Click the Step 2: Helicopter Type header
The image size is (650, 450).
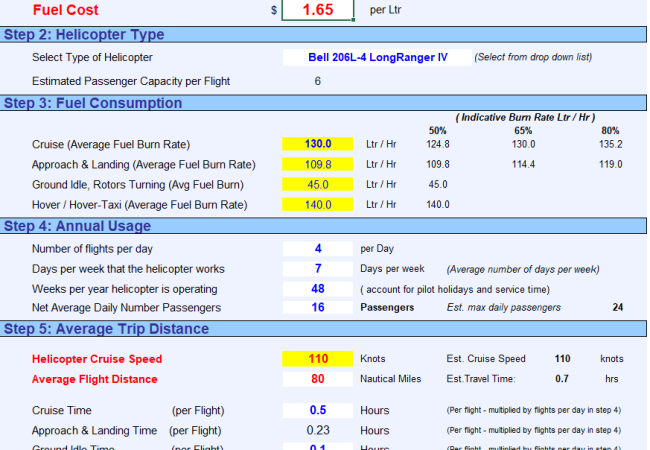(323, 34)
